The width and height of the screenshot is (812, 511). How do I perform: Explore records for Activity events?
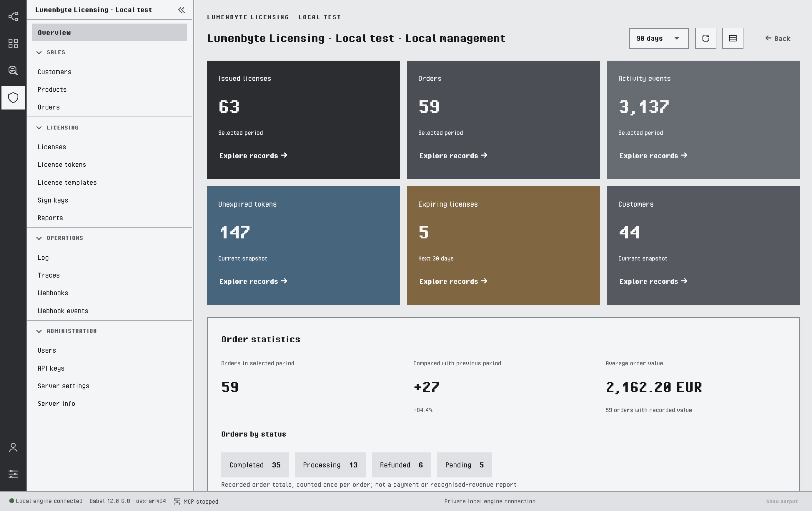click(653, 155)
